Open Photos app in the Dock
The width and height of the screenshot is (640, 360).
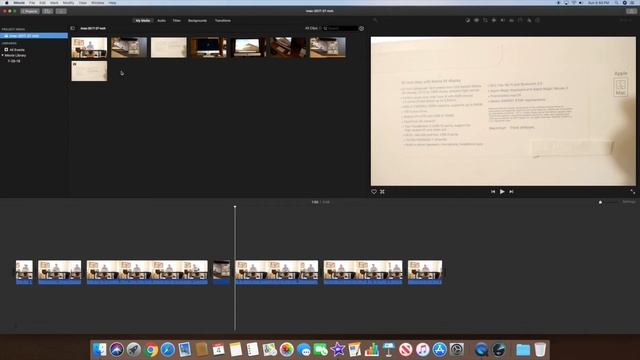287,350
